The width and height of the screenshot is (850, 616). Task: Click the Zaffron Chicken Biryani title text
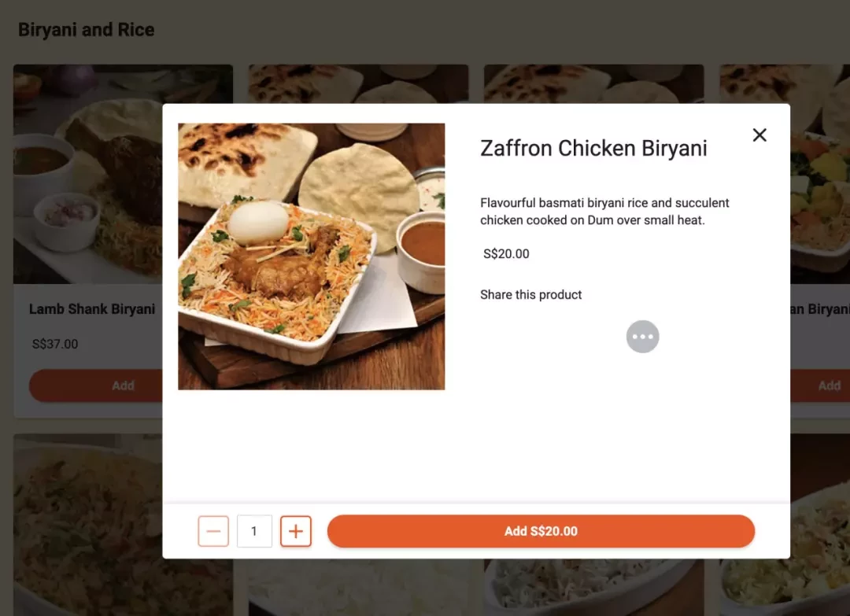click(x=593, y=148)
